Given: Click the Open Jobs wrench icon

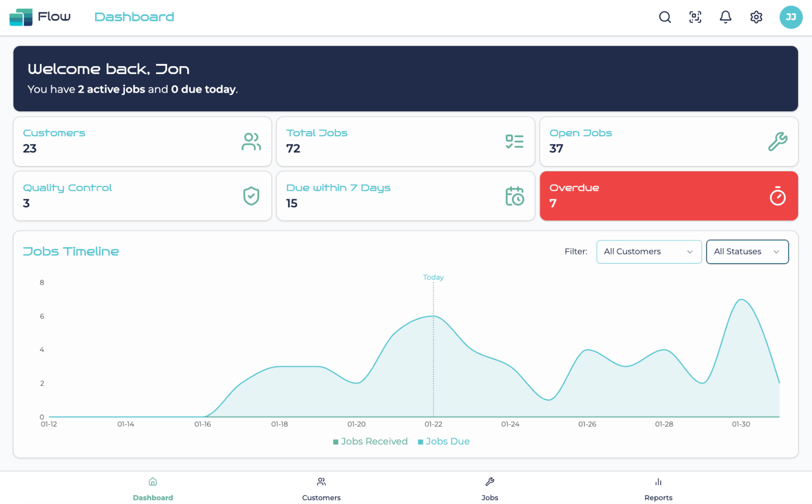Looking at the screenshot, I should tap(777, 142).
